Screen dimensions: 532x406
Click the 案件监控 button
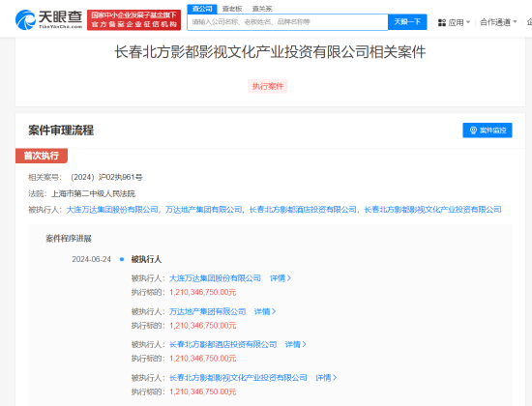(488, 130)
